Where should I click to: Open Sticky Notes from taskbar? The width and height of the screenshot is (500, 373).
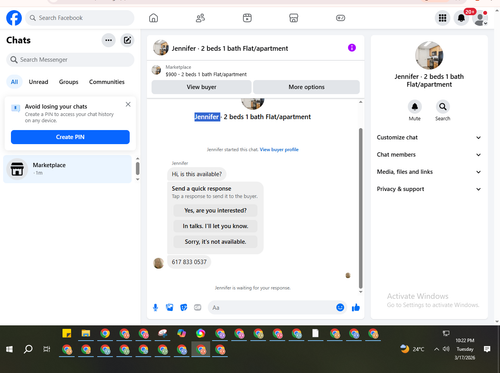tap(67, 333)
